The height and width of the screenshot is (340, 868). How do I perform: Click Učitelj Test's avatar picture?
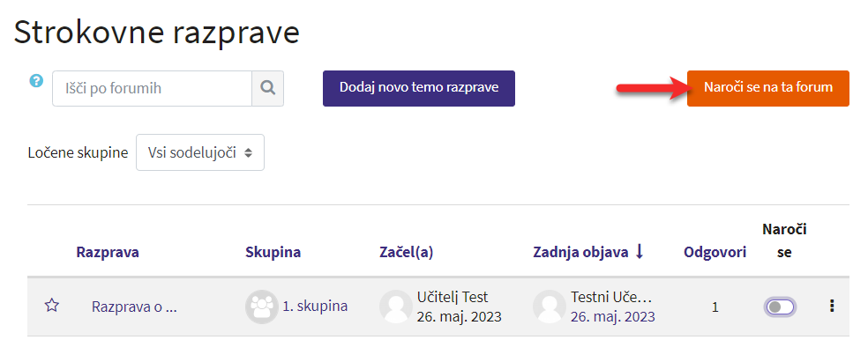(396, 307)
